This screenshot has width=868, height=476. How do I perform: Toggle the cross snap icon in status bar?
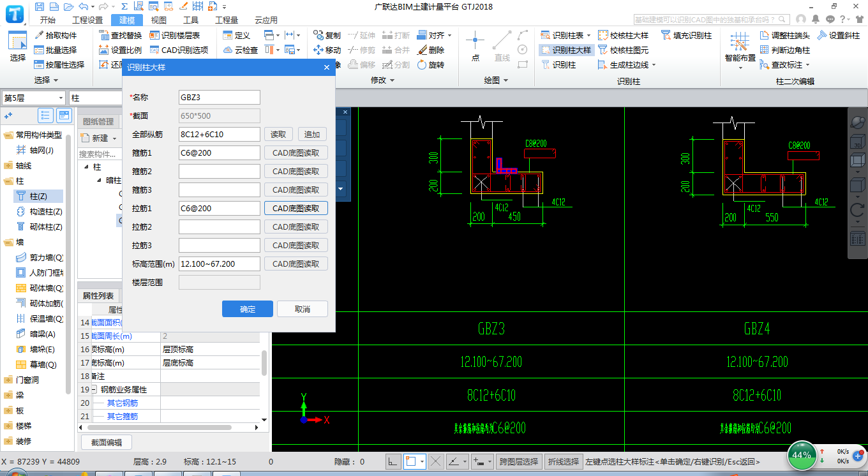click(x=436, y=461)
